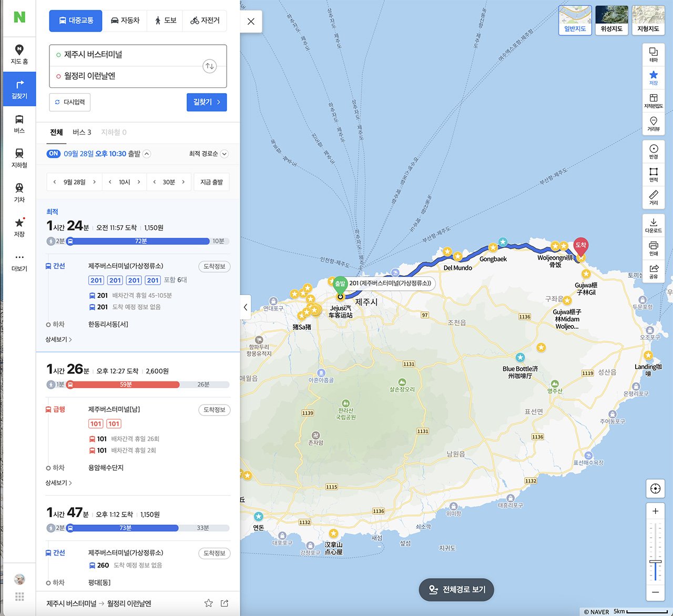Image resolution: width=673 pixels, height=616 pixels.
Task: Toggle the ON departure time switch
Action: pos(54,154)
